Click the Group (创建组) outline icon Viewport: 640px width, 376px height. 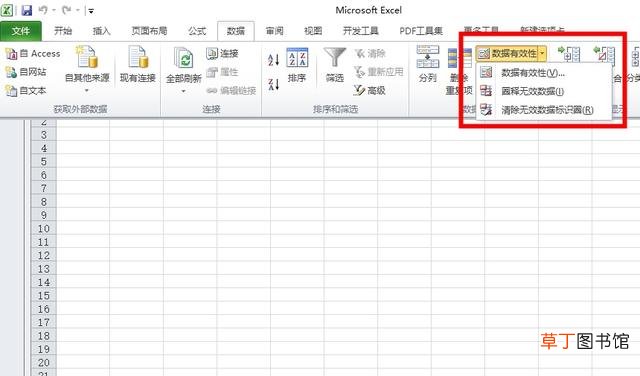pyautogui.click(x=569, y=54)
